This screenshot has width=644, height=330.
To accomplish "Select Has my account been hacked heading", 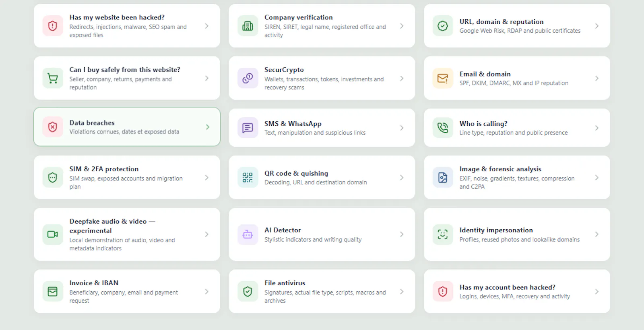I will pyautogui.click(x=508, y=287).
